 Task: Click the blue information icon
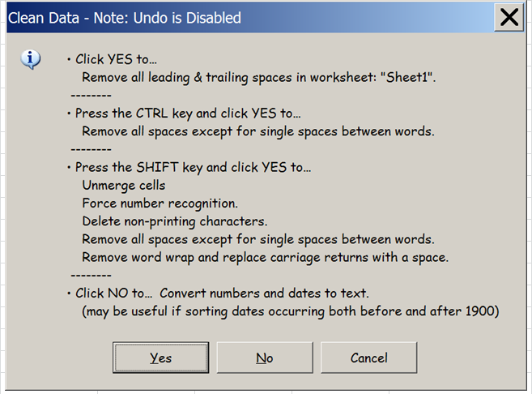pos(31,59)
